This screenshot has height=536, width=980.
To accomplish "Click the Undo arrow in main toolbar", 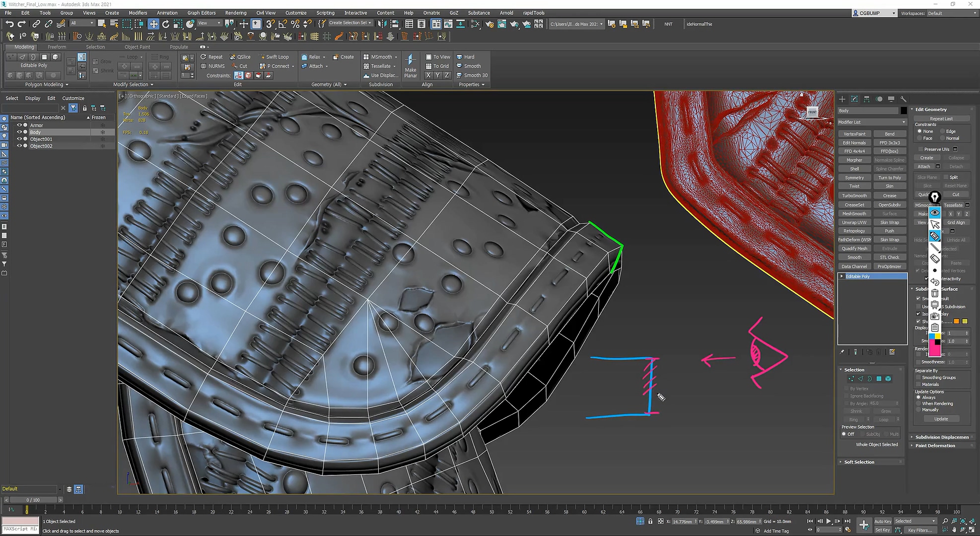I will 9,24.
